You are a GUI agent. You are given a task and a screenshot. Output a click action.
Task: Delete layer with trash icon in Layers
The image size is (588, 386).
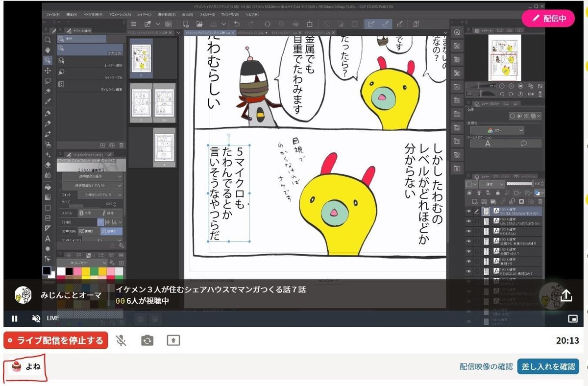click(539, 201)
